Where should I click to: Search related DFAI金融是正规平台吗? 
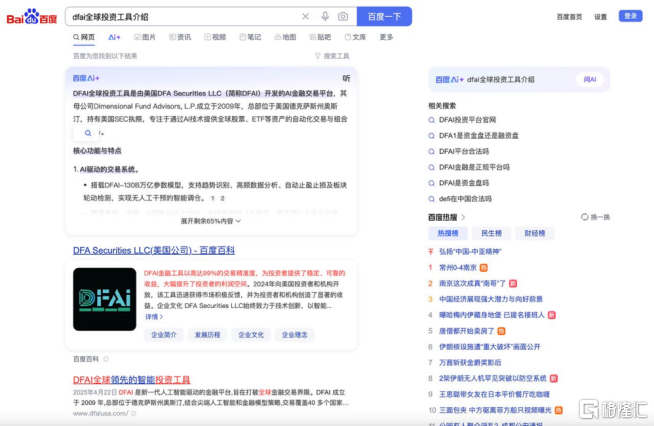474,167
